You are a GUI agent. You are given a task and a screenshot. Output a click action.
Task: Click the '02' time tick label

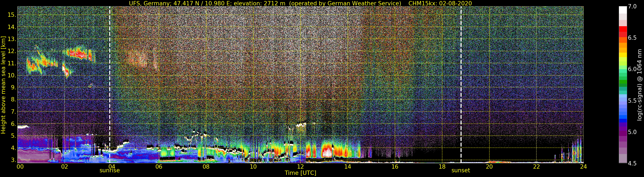point(65,167)
